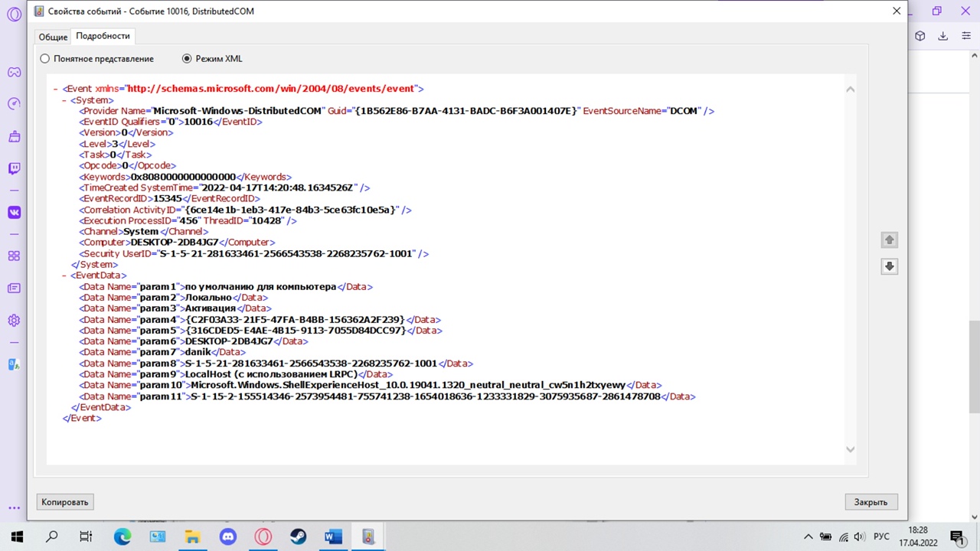Open Twitch panel in the Opera sidebar
980x551 pixels.
[x=14, y=168]
